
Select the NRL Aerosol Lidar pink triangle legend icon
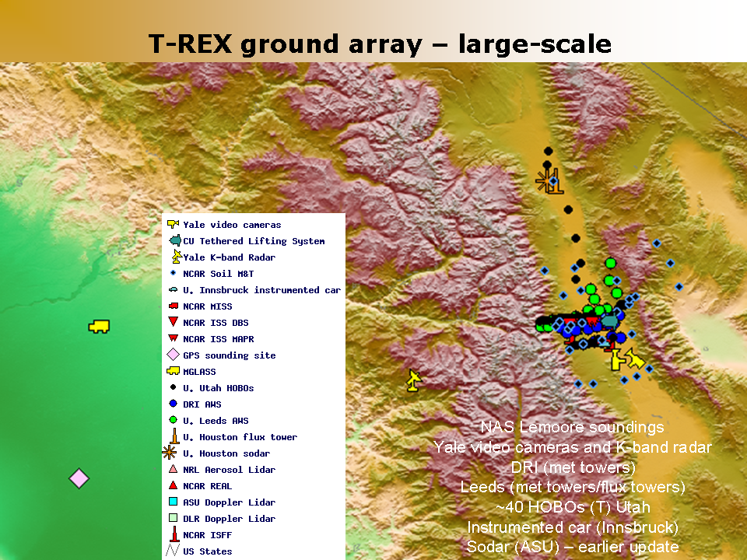(174, 469)
